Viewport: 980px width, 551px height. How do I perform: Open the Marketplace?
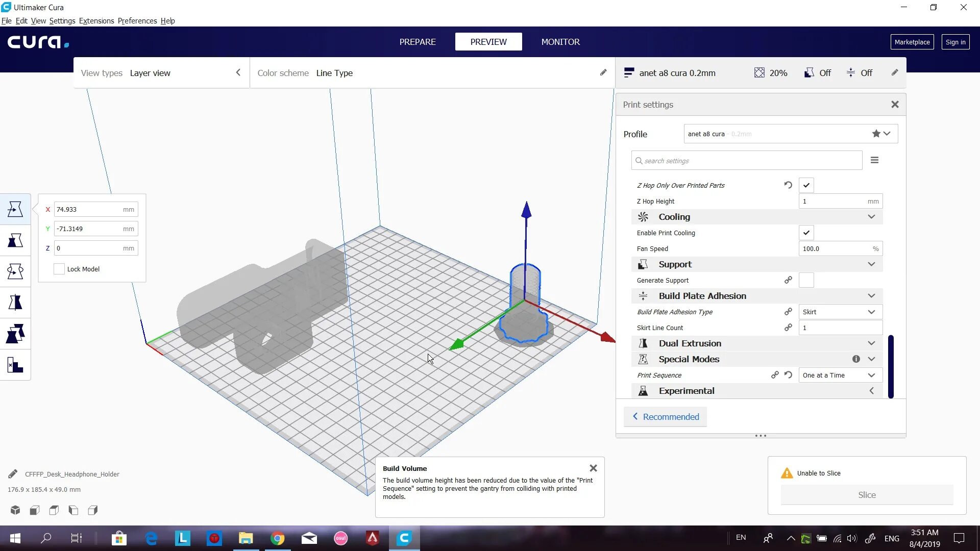[x=912, y=42]
